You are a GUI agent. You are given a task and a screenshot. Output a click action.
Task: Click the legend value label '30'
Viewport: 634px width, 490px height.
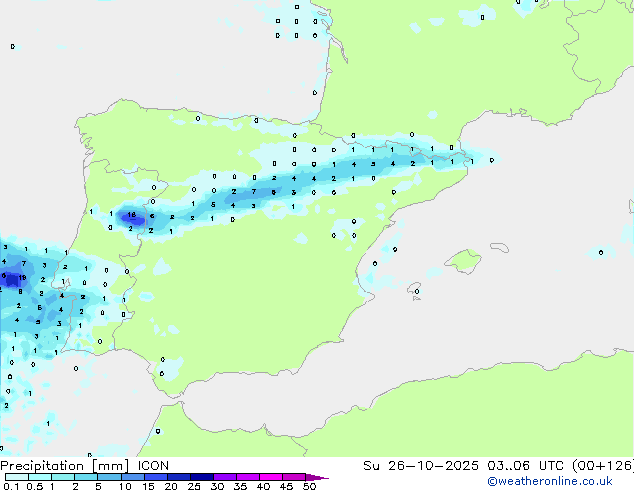217,486
